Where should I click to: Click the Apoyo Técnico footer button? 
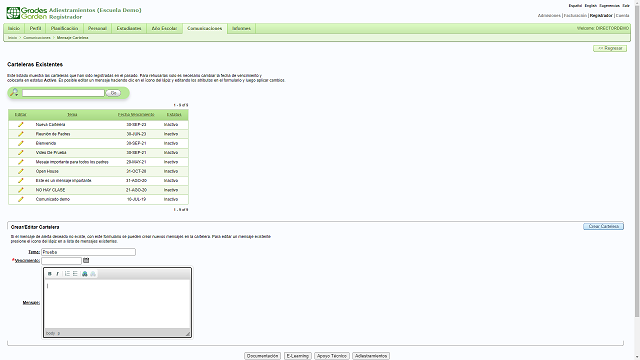pos(332,356)
